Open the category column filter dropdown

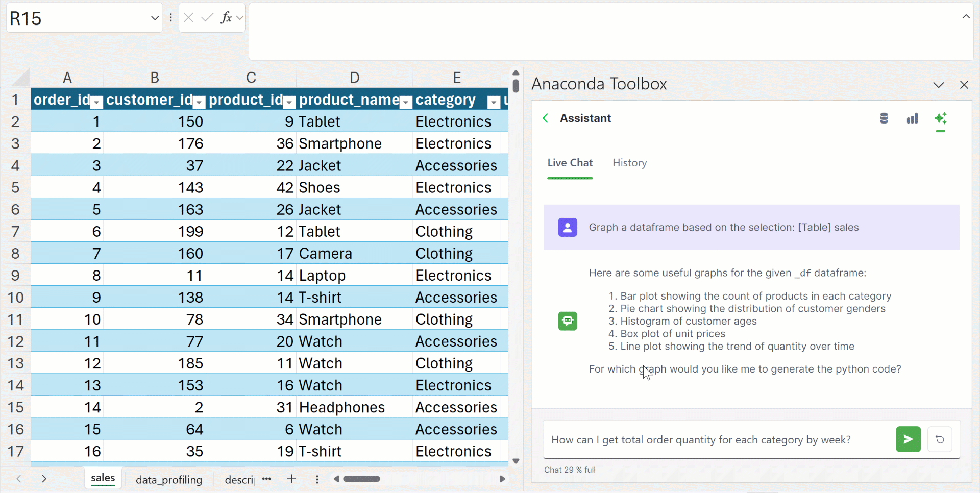(x=493, y=102)
